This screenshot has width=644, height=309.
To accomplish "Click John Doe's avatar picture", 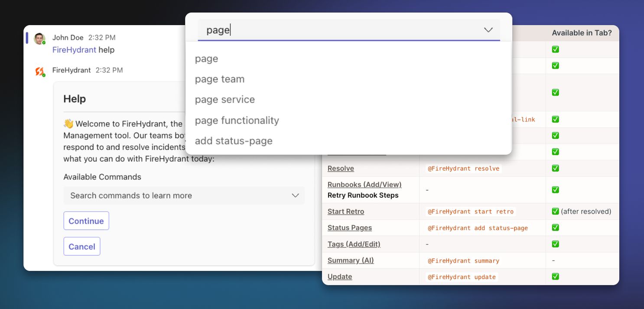I will point(39,39).
